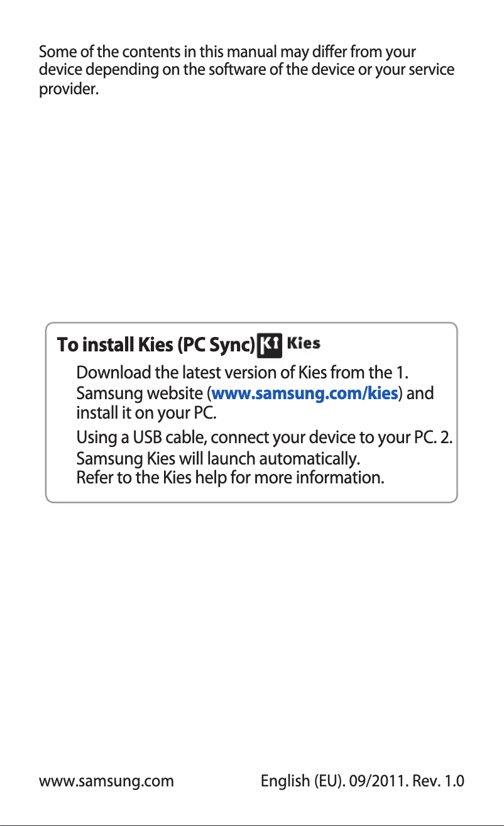Click 'Samsung Kies will launch automatically.' line
The image size is (504, 826).
pos(218,458)
